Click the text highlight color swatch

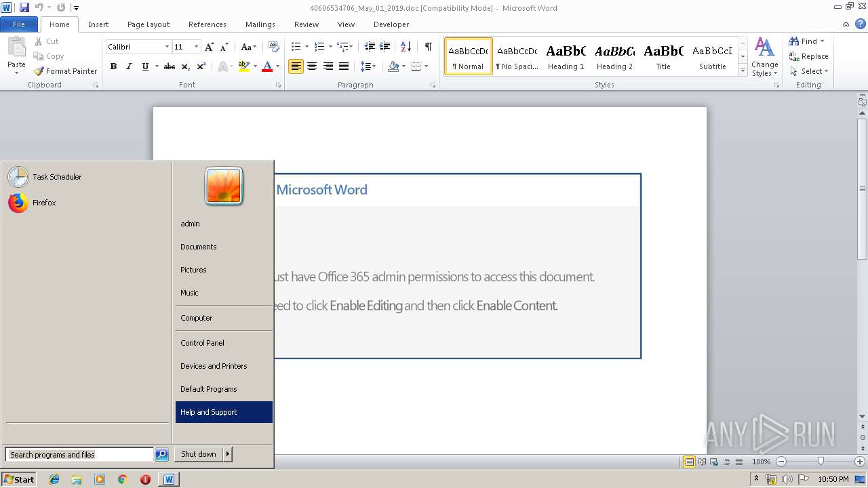click(244, 66)
